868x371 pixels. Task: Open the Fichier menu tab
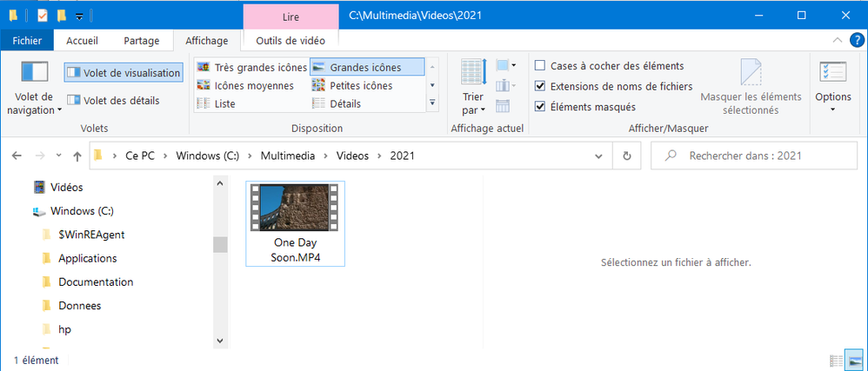(x=27, y=40)
